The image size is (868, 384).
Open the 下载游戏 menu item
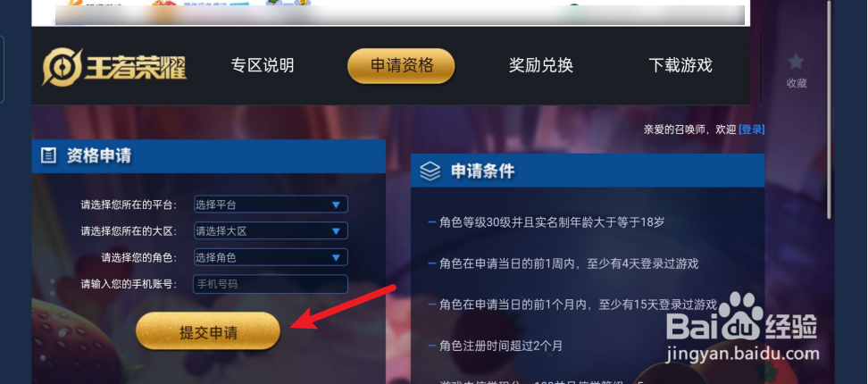(680, 65)
